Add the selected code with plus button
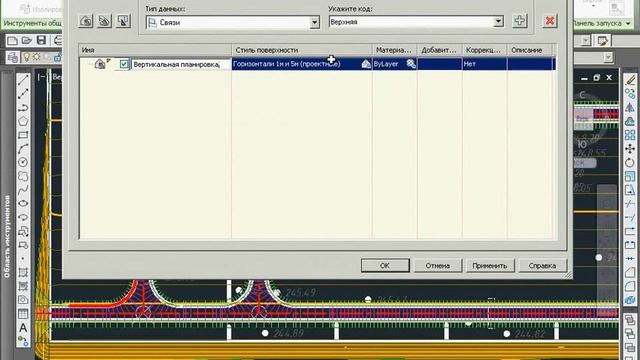Viewport: 640px width, 360px height. point(520,21)
